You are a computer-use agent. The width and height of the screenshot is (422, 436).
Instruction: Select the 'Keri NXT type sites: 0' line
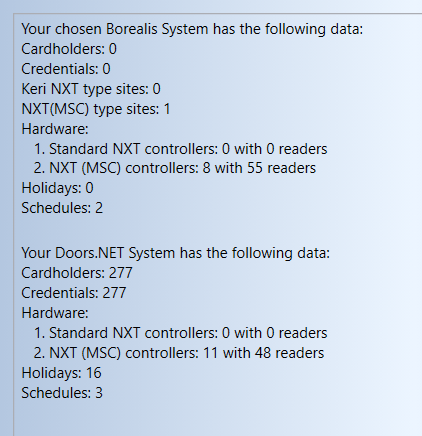(91, 89)
